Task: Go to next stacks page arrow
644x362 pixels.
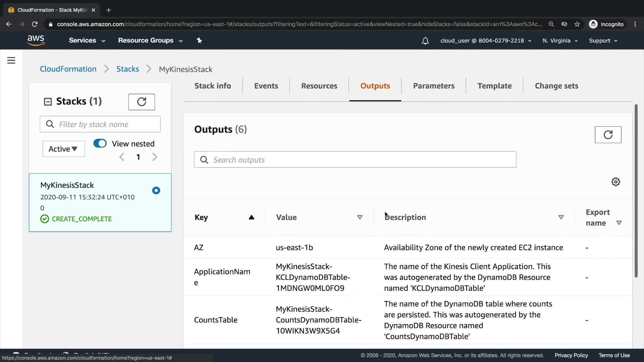Action: 155,157
